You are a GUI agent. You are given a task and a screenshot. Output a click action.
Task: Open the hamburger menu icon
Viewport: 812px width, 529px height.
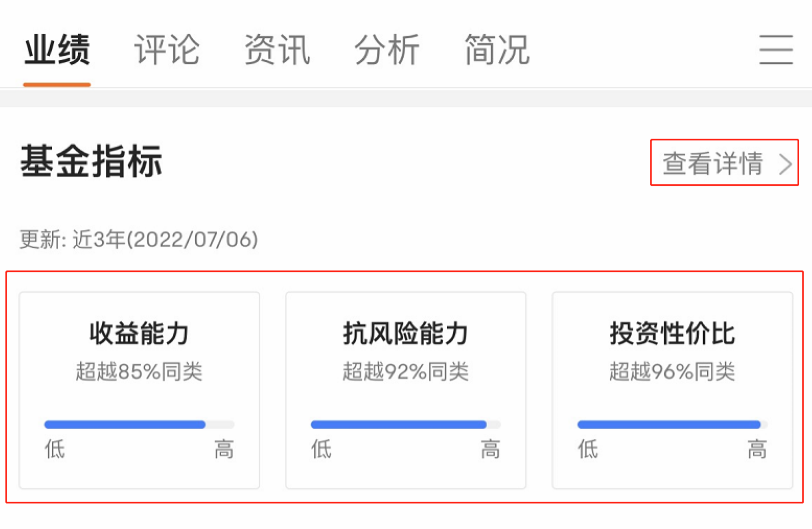point(776,50)
